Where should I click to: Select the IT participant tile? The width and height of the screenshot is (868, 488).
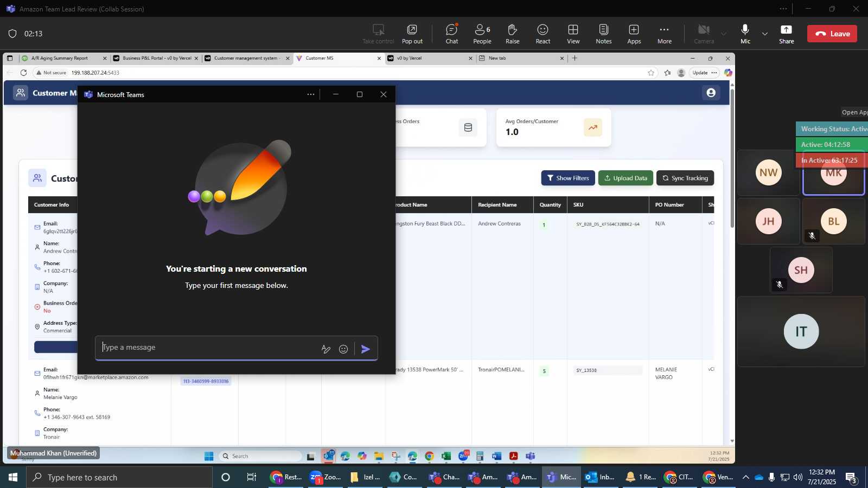pyautogui.click(x=801, y=331)
